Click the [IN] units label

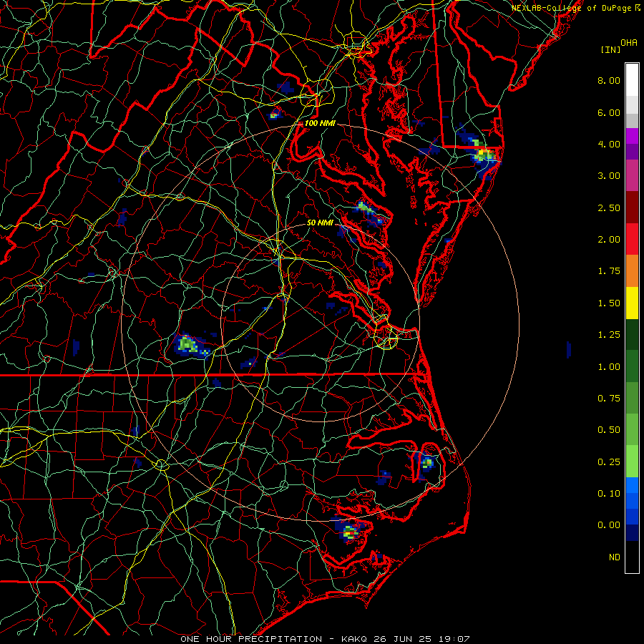pyautogui.click(x=611, y=49)
